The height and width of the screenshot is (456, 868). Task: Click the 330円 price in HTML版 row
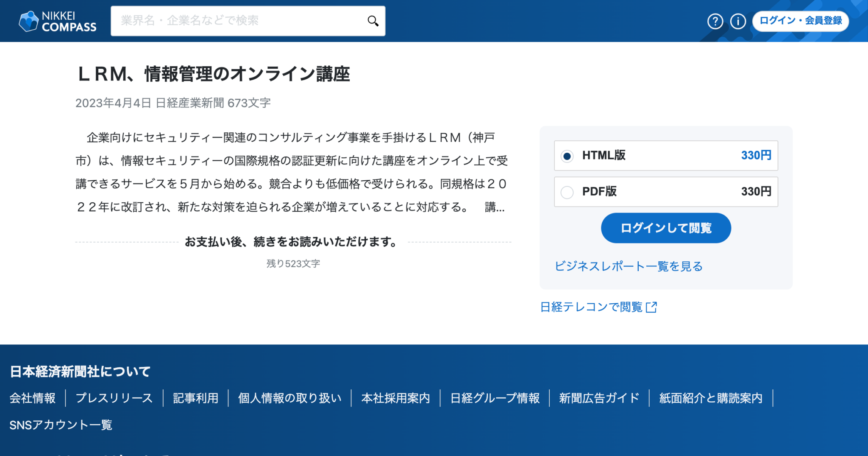756,155
